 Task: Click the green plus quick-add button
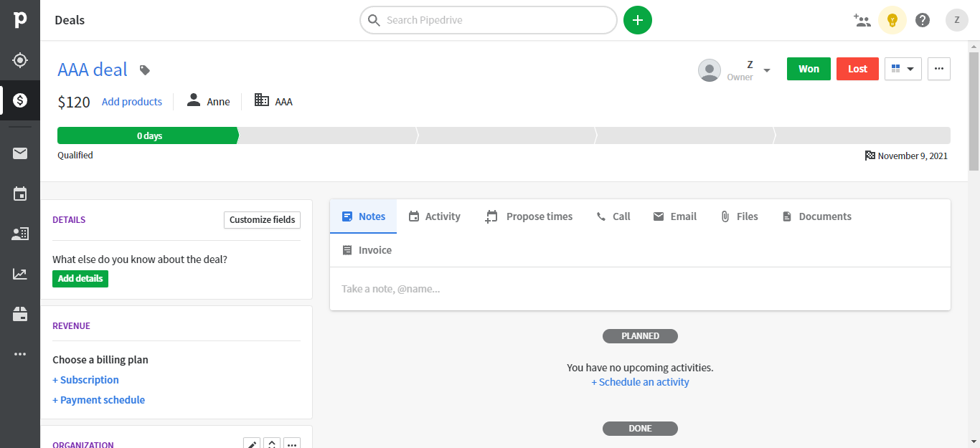637,20
